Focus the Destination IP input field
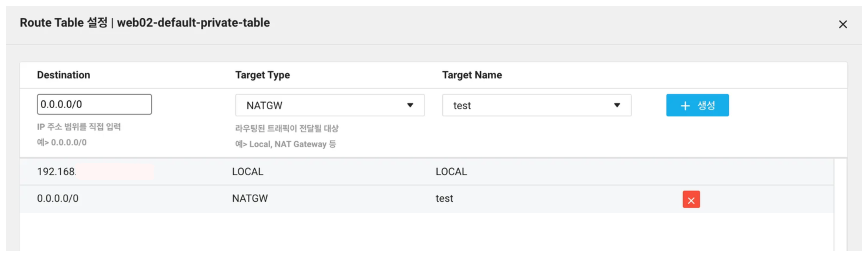This screenshot has width=868, height=257. point(94,104)
